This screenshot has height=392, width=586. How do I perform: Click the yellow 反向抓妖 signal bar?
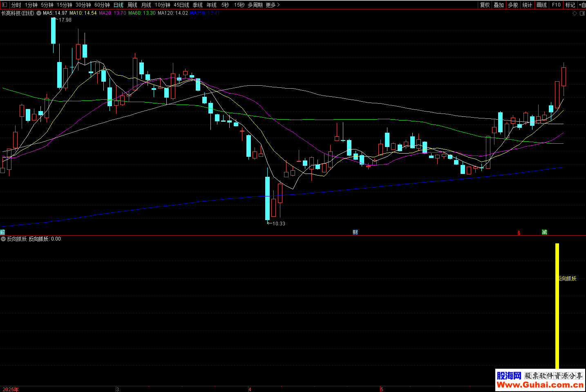[557, 306]
